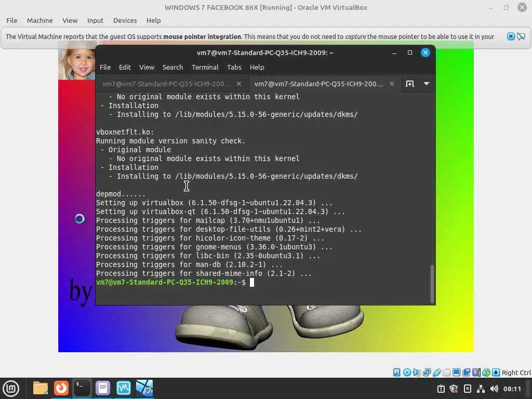This screenshot has width=532, height=399.
Task: Click the mouse integration status icon
Action: (486, 373)
